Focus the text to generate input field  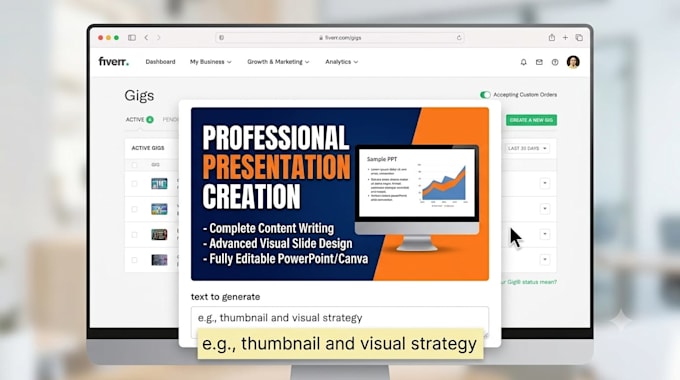(340, 318)
